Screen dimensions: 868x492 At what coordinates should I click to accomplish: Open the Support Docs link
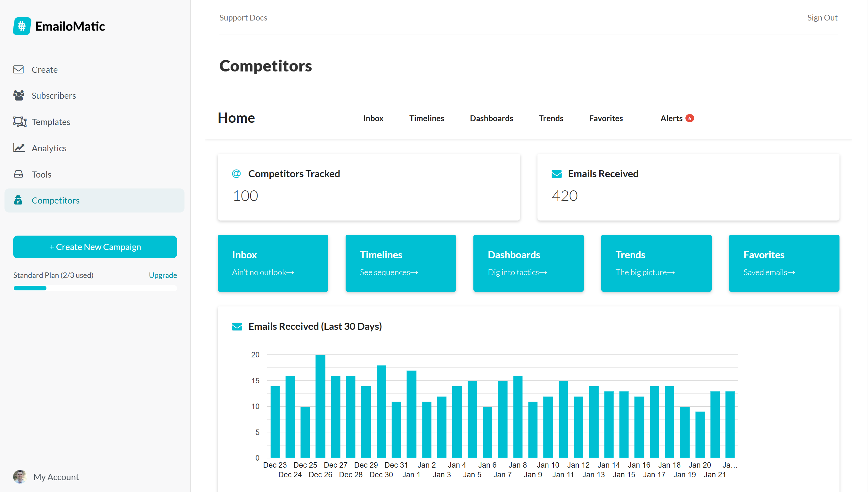click(243, 18)
